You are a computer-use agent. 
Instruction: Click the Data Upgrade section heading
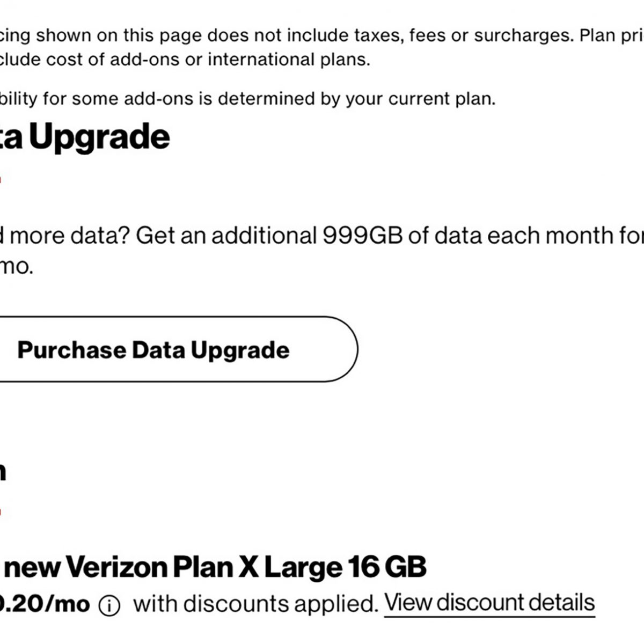pyautogui.click(x=86, y=137)
